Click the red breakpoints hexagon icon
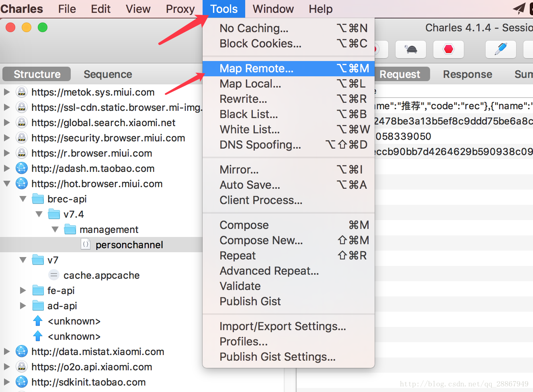The width and height of the screenshot is (533, 392). tap(449, 49)
